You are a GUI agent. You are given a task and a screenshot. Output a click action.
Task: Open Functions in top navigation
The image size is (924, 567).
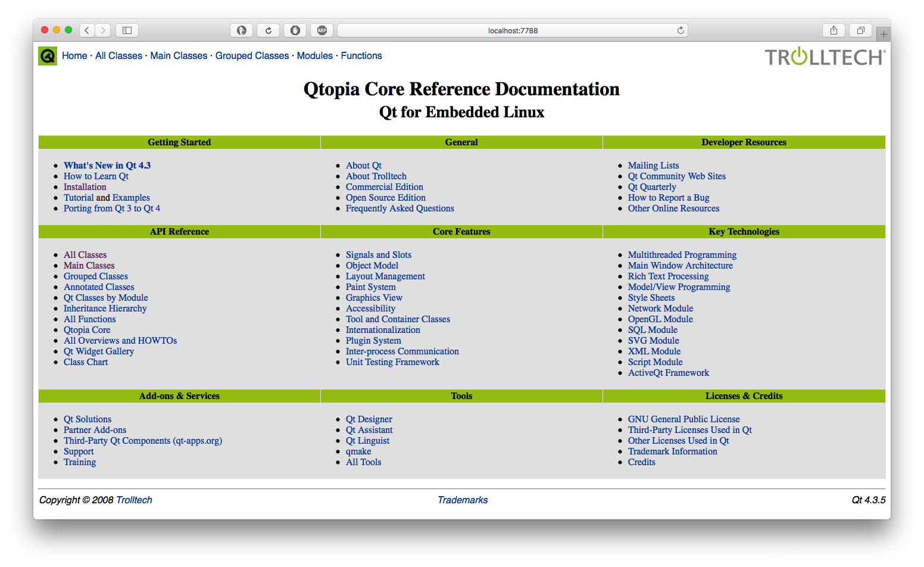pos(361,55)
